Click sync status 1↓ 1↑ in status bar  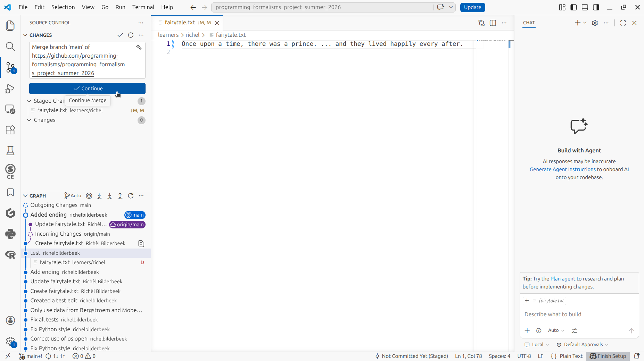pyautogui.click(x=55, y=356)
